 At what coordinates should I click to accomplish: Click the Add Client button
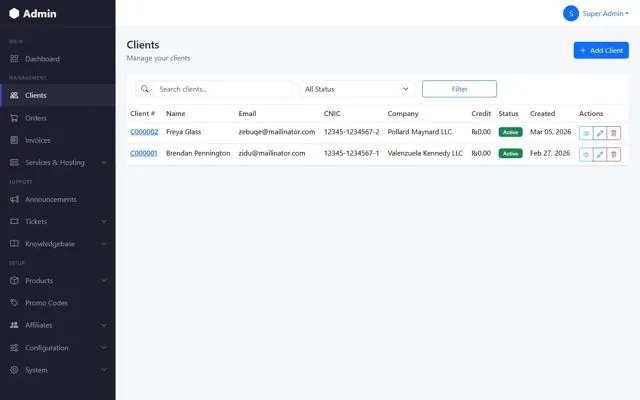(601, 50)
